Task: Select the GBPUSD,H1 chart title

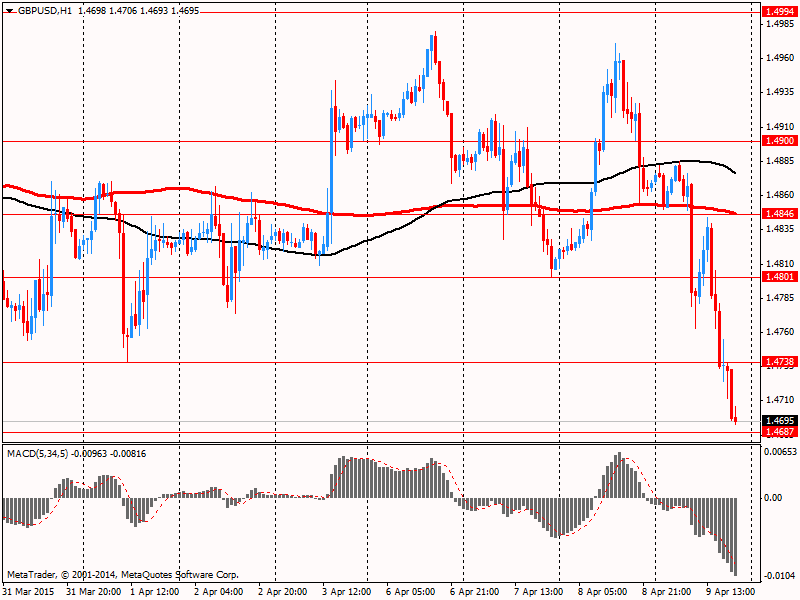Action: click(x=45, y=11)
